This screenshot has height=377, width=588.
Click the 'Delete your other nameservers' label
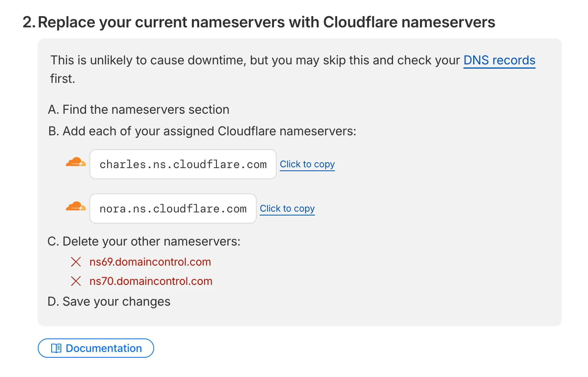(x=144, y=241)
